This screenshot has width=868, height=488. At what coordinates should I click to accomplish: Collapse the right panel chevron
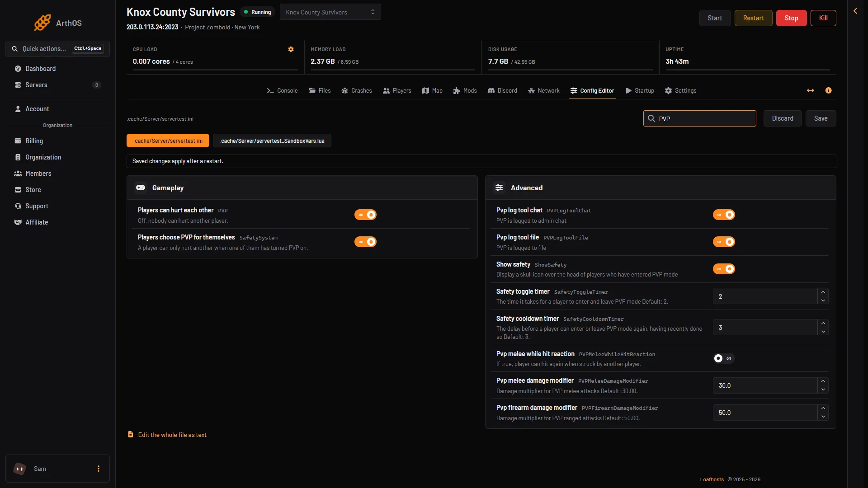point(855,11)
